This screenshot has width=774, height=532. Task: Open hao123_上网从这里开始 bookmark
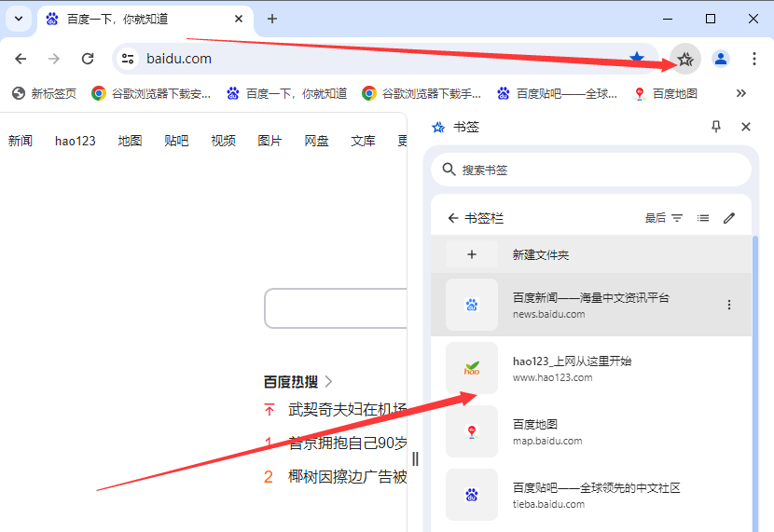click(x=591, y=368)
